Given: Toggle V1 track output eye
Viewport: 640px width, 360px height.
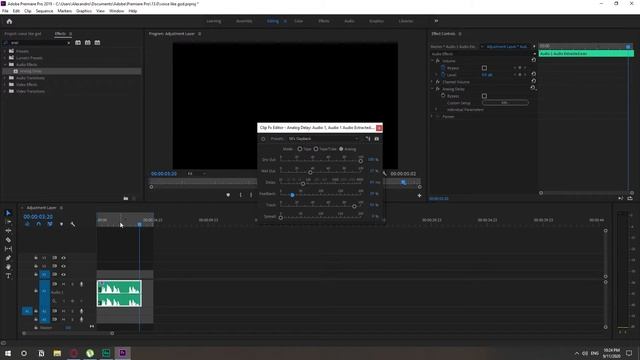Looking at the screenshot, I should point(64,274).
